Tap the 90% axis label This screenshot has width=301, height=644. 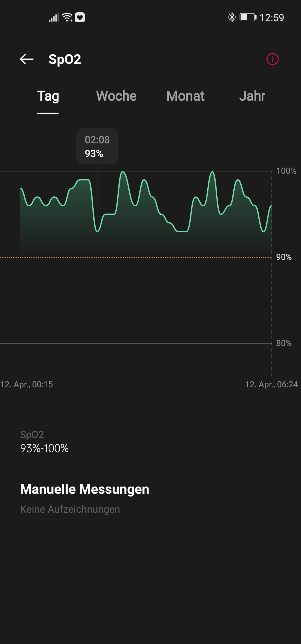tap(284, 257)
